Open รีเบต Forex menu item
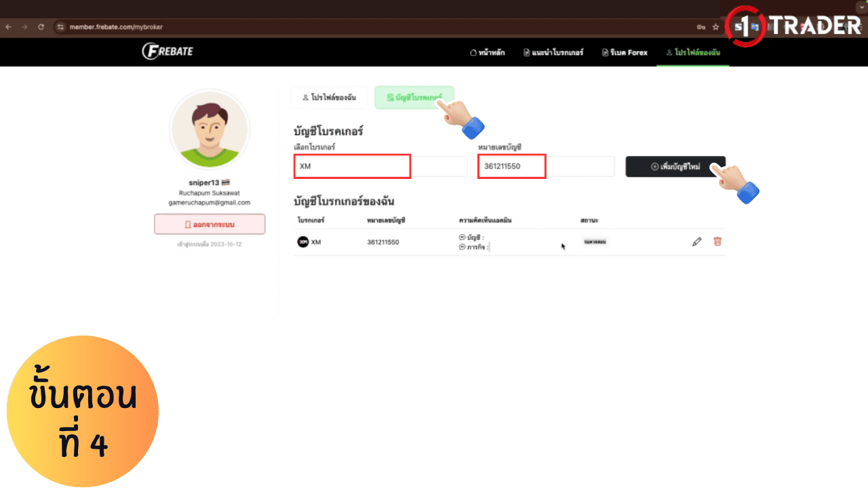Screen dimensions: 868x488 coord(625,52)
